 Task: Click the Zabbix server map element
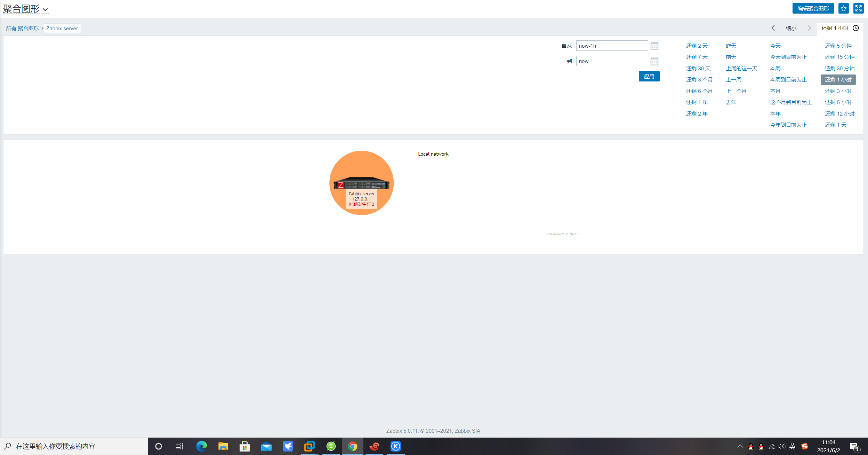361,183
